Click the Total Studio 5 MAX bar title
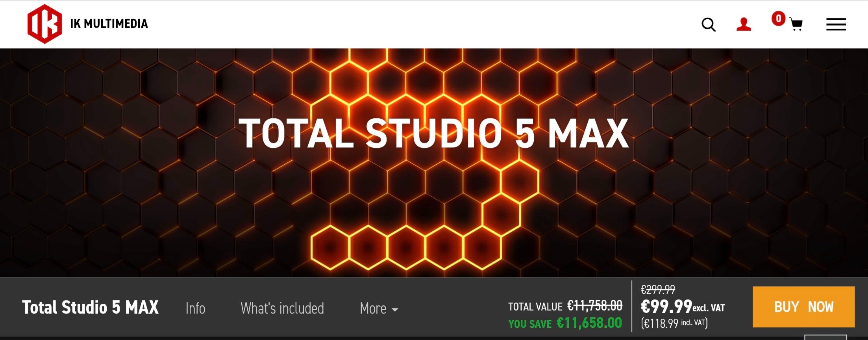Screen dimensions: 868x340 (x=90, y=307)
